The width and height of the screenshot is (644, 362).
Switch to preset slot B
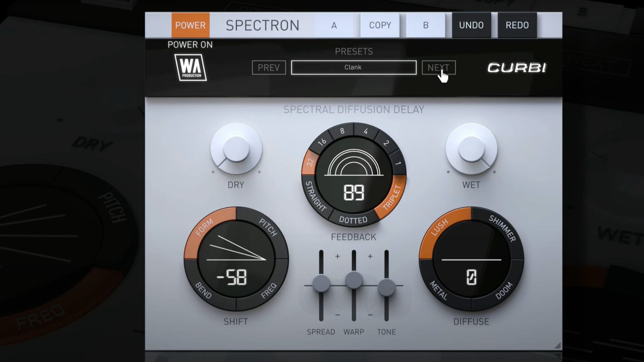click(425, 25)
